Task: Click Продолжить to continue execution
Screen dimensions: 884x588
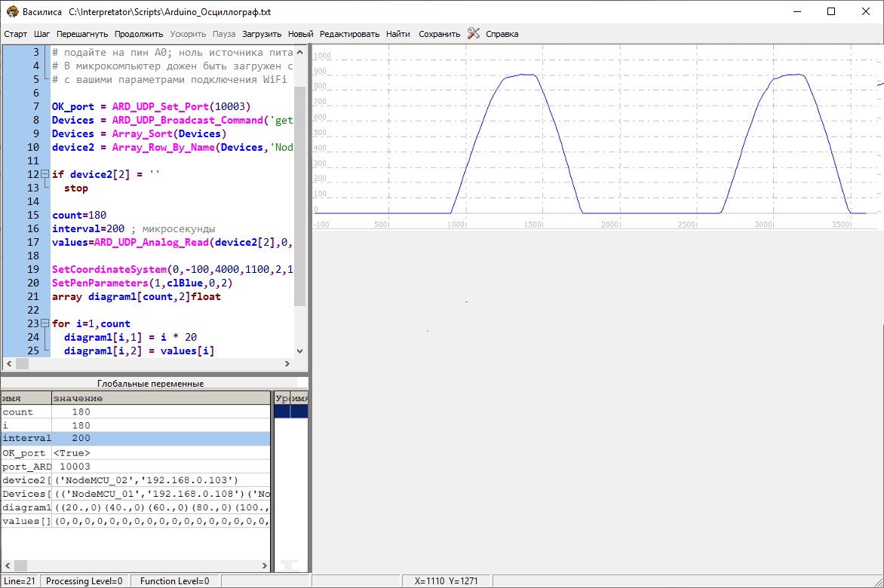Action: coord(139,34)
